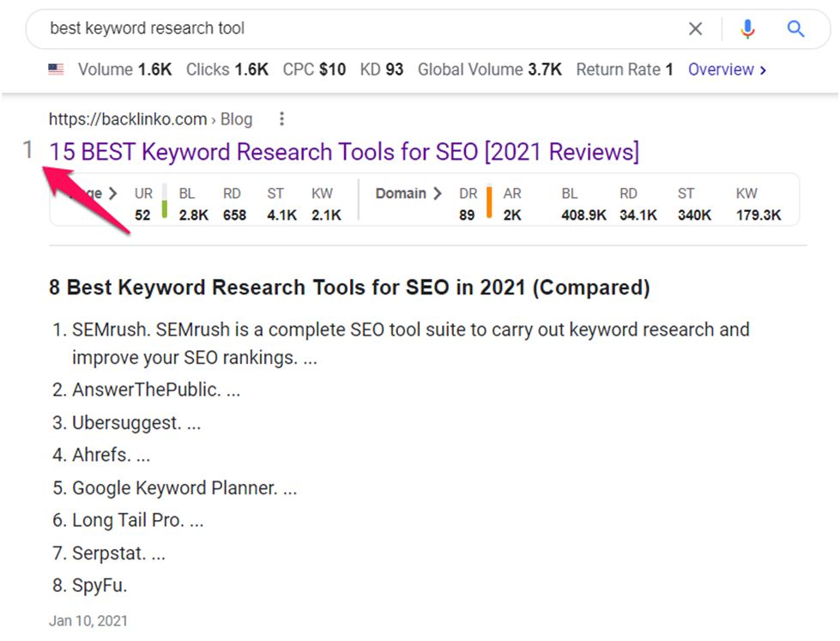Click the domain search traffic value 340K

point(694,215)
